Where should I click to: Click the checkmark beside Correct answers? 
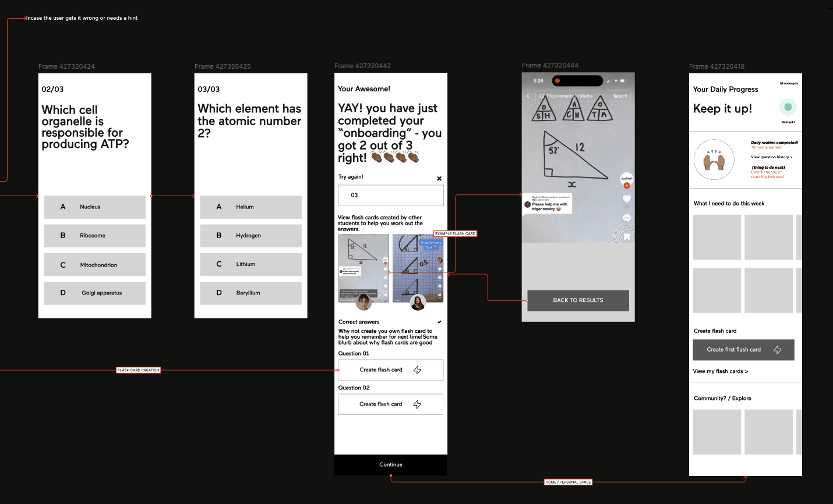click(439, 322)
